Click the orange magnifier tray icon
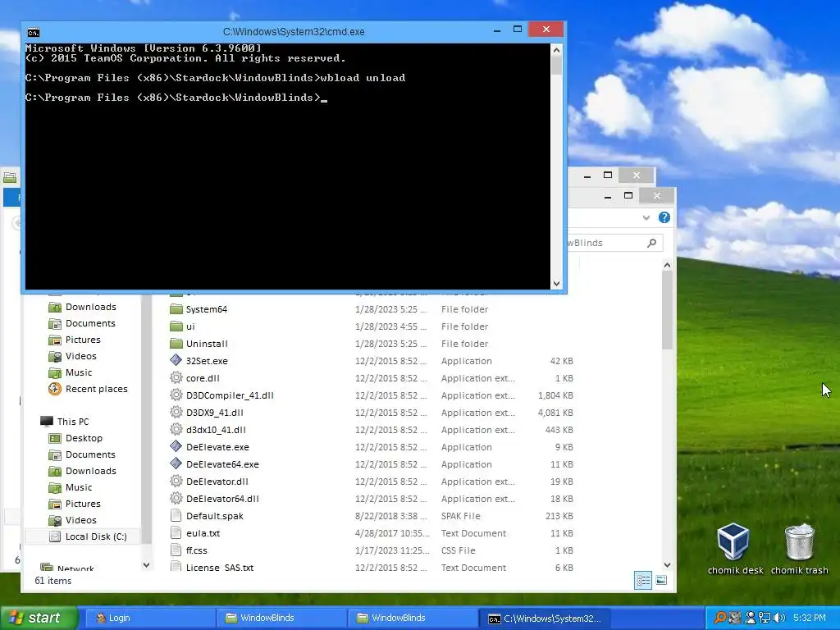The width and height of the screenshot is (840, 630). pyautogui.click(x=720, y=618)
